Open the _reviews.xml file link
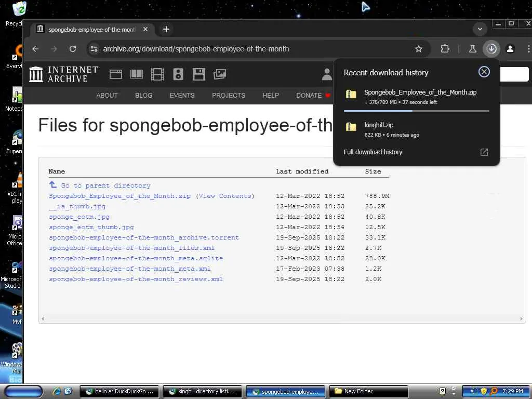 pos(136,279)
